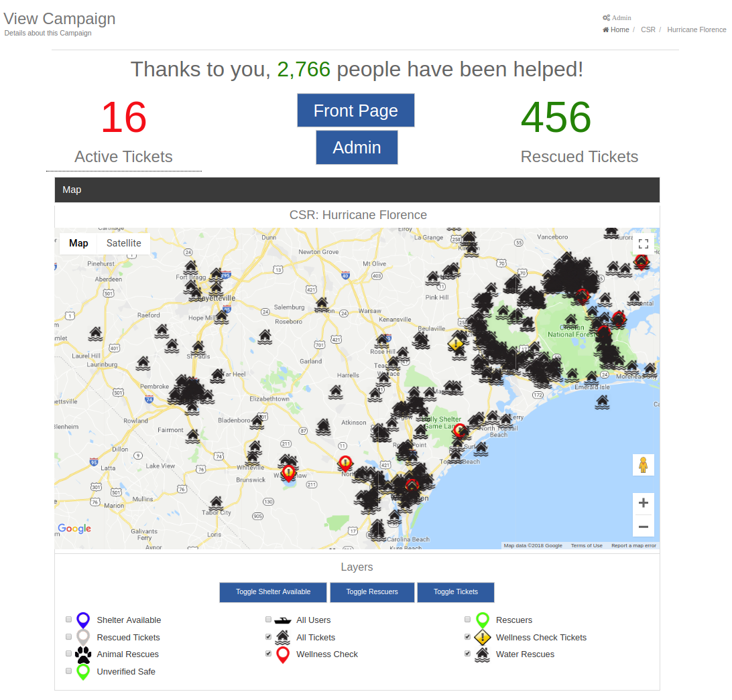The height and width of the screenshot is (700, 732).
Task: Enable Unverified Safe checkbox
Action: click(68, 671)
